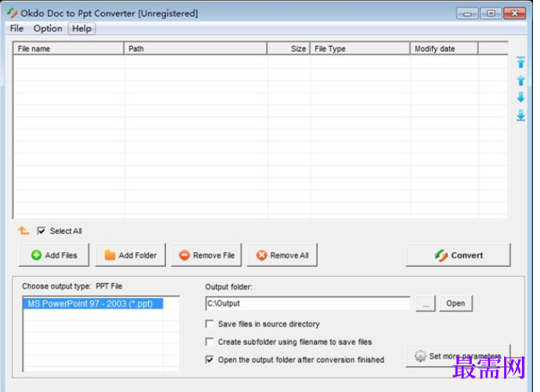This screenshot has height=392, width=540.
Task: Open the Help menu
Action: click(81, 29)
